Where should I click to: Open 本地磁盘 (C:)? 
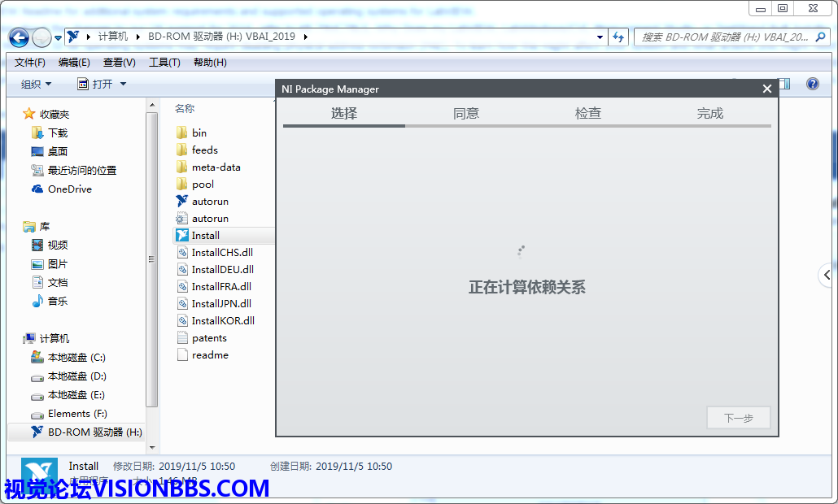68,357
